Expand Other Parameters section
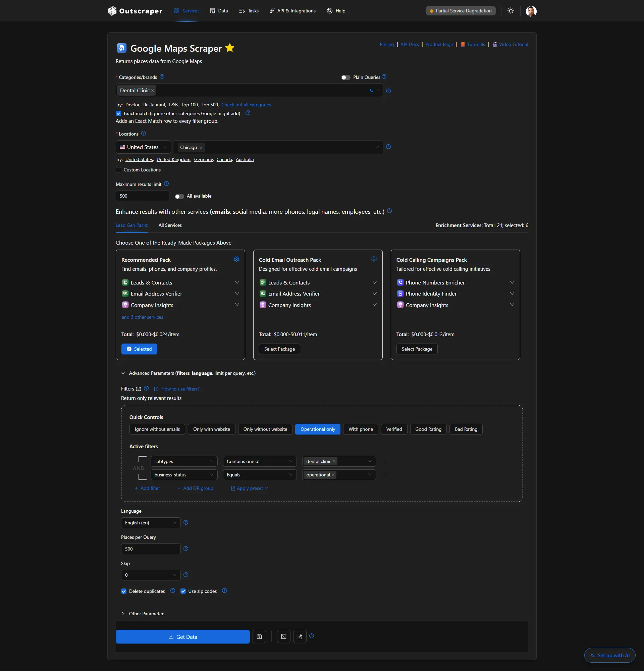 (143, 614)
